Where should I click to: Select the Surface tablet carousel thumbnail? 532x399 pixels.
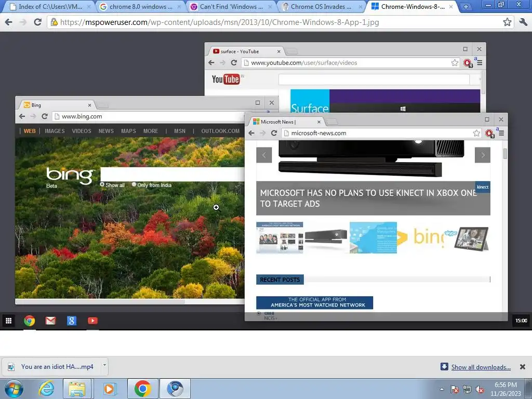pyautogui.click(x=472, y=238)
